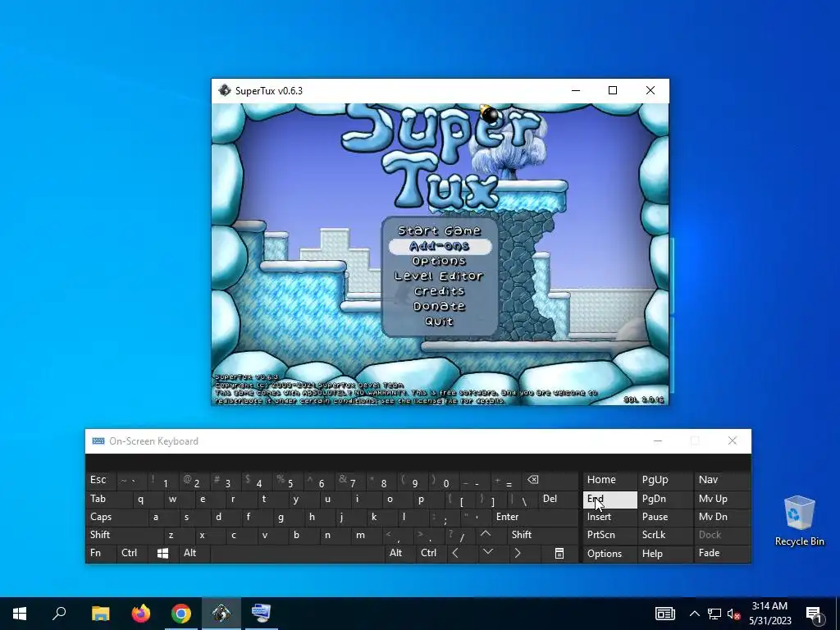840x630 pixels.
Task: Click the context menu key on On-Screen Keyboard
Action: pyautogui.click(x=559, y=554)
